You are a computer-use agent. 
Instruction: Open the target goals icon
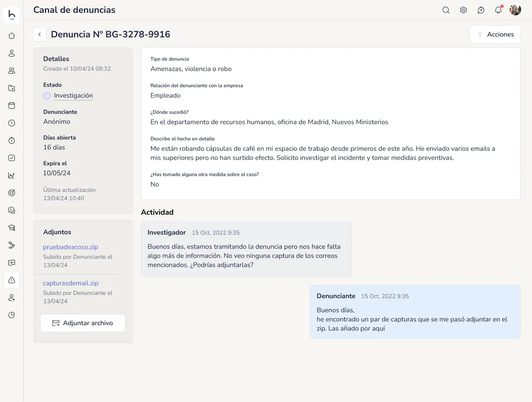click(12, 193)
